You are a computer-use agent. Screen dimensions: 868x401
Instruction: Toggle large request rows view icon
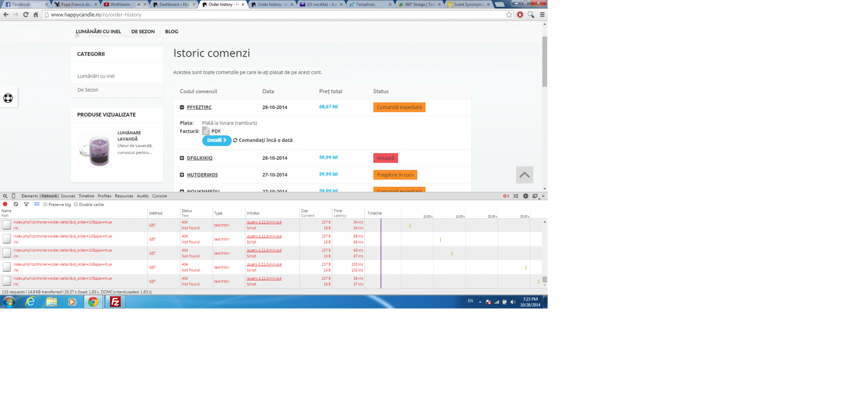pos(37,204)
